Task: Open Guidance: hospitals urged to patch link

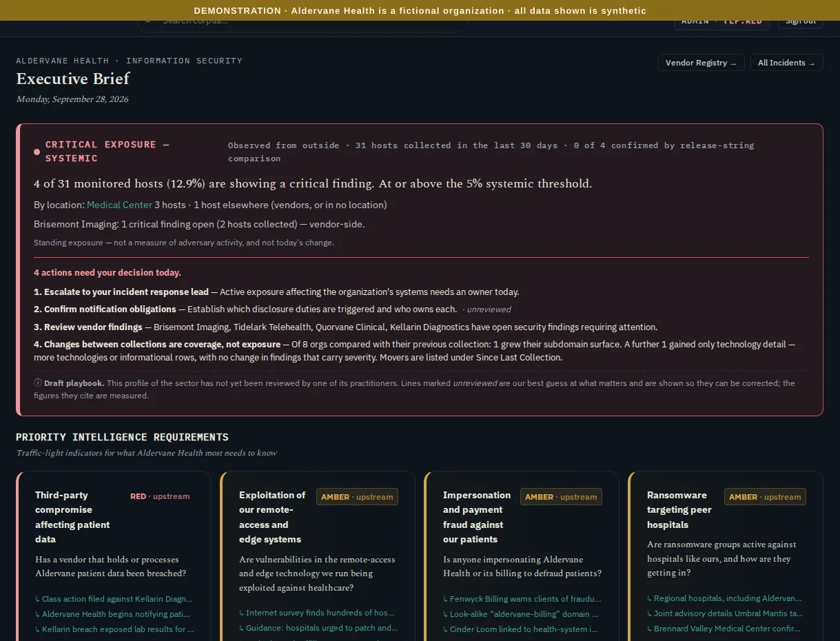Action: pyautogui.click(x=318, y=628)
